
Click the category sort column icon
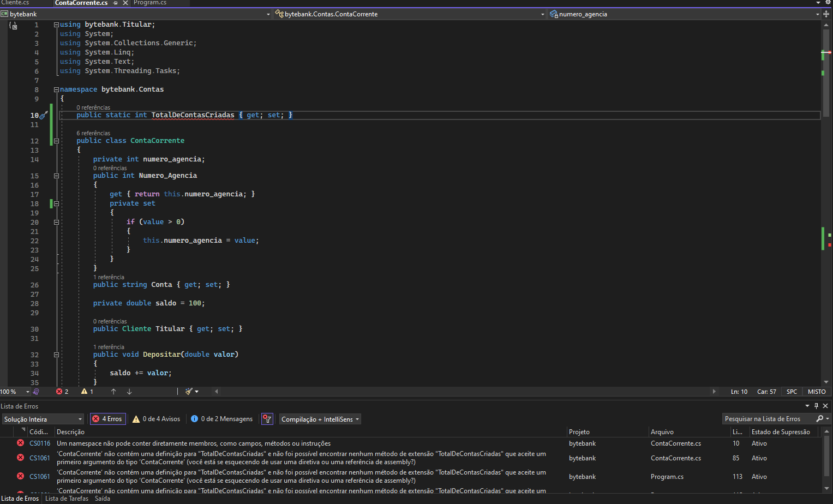23,431
